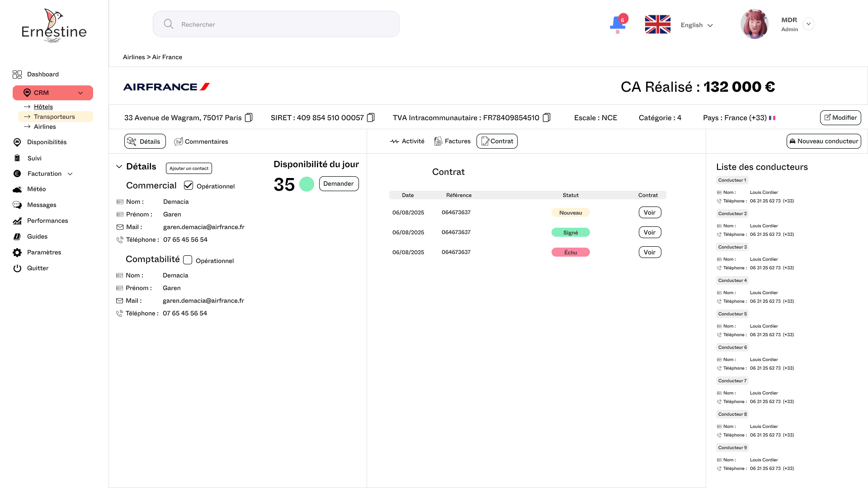Click the notification bell icon

pyautogui.click(x=617, y=24)
